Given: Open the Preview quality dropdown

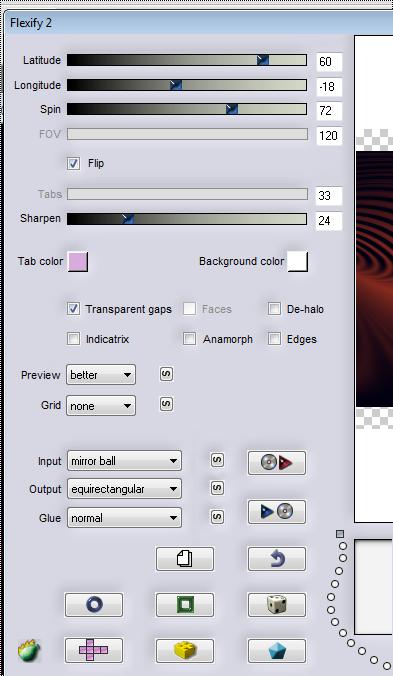Looking at the screenshot, I should 101,375.
